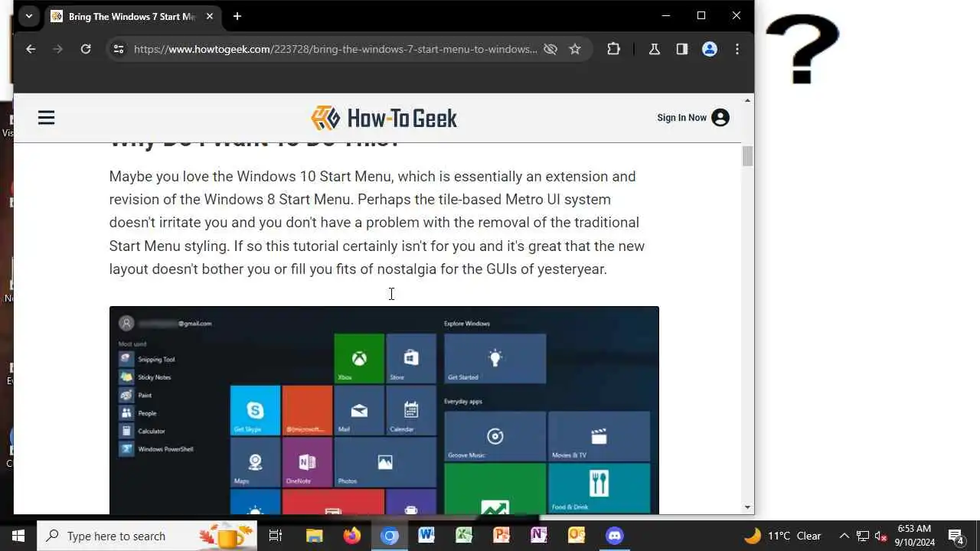The image size is (980, 551).
Task: Open Word from the taskbar
Action: pos(426,536)
